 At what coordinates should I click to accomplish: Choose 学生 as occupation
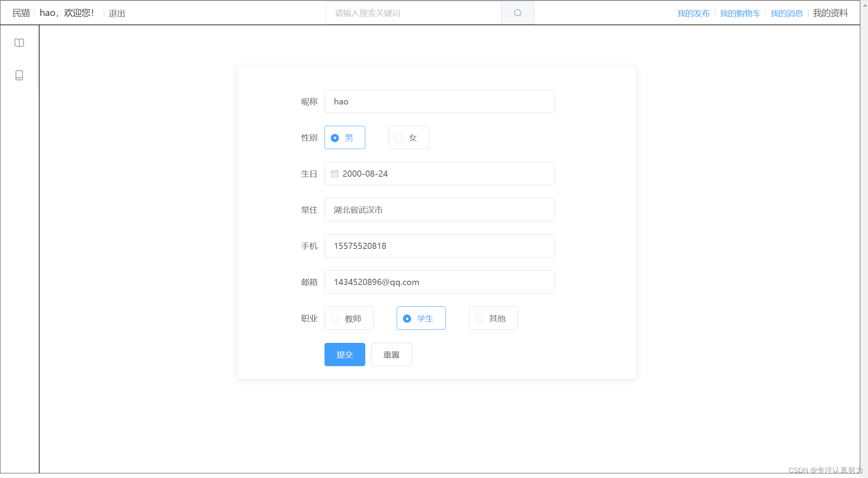pos(421,318)
